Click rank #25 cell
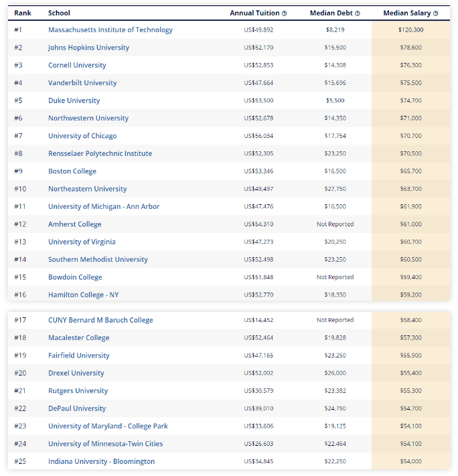458x476 pixels. click(x=20, y=461)
